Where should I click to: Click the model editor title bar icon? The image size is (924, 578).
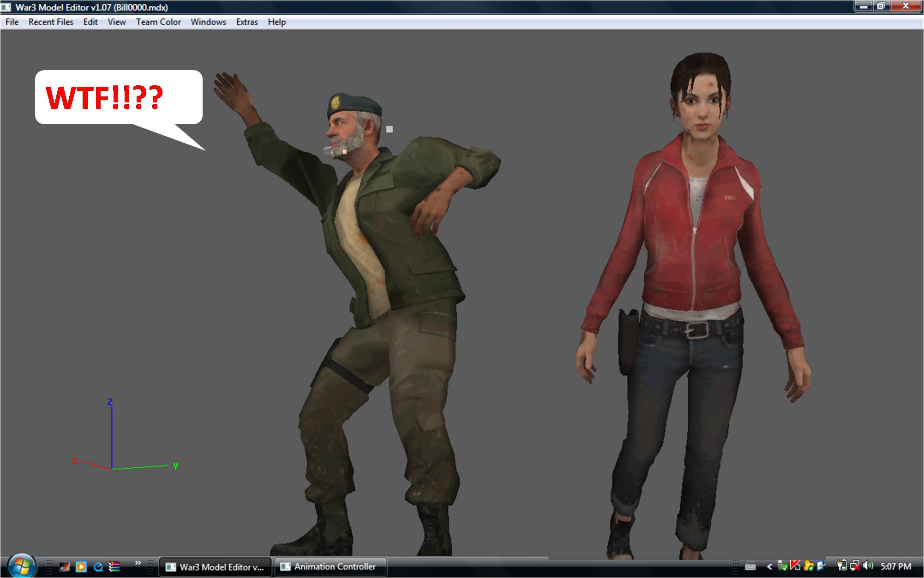pos(6,7)
